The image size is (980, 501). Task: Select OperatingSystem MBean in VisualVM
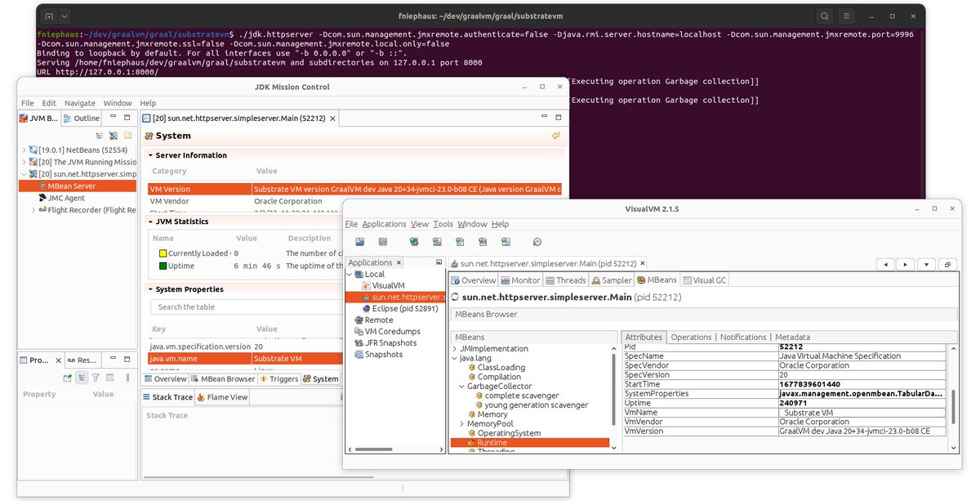(503, 433)
